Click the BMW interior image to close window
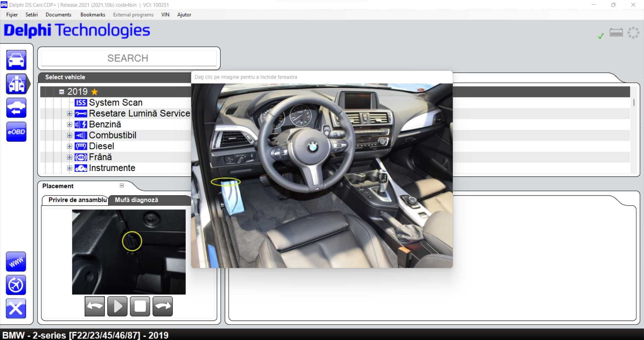The height and width of the screenshot is (340, 644). point(322,176)
